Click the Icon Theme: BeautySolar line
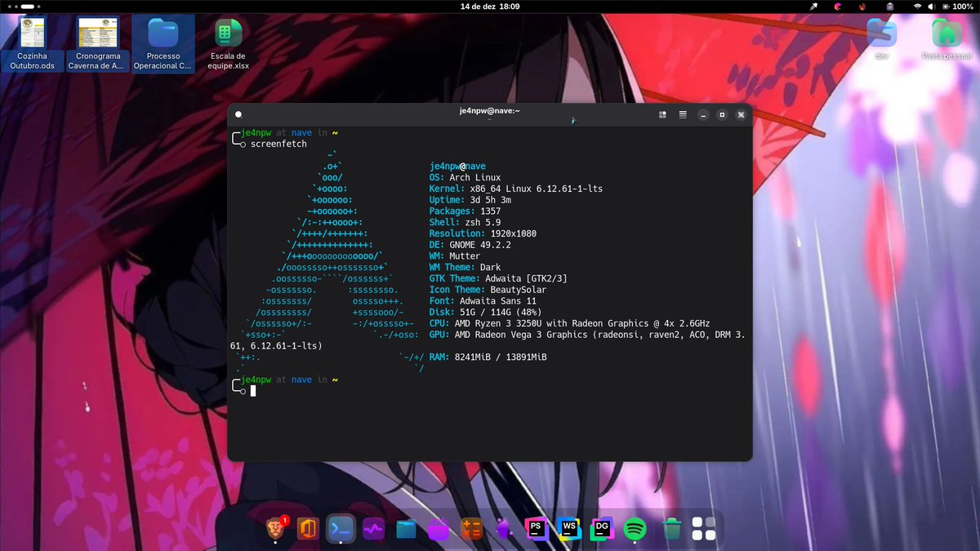The width and height of the screenshot is (980, 551). pos(488,290)
